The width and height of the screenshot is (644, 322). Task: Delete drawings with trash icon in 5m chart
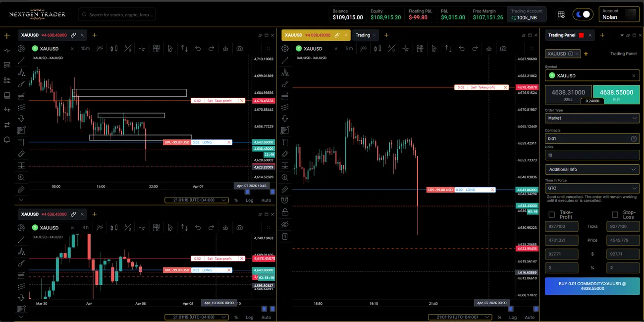coord(285,236)
